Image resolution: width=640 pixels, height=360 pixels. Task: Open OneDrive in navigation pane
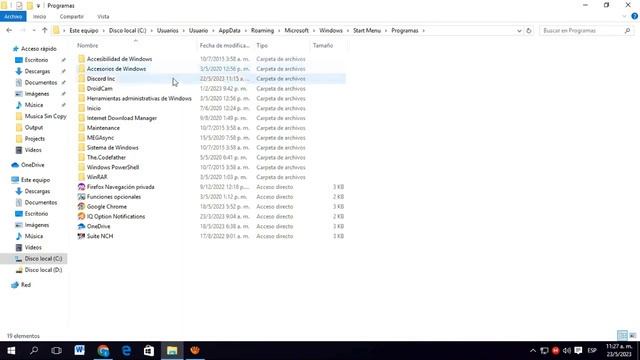point(32,165)
